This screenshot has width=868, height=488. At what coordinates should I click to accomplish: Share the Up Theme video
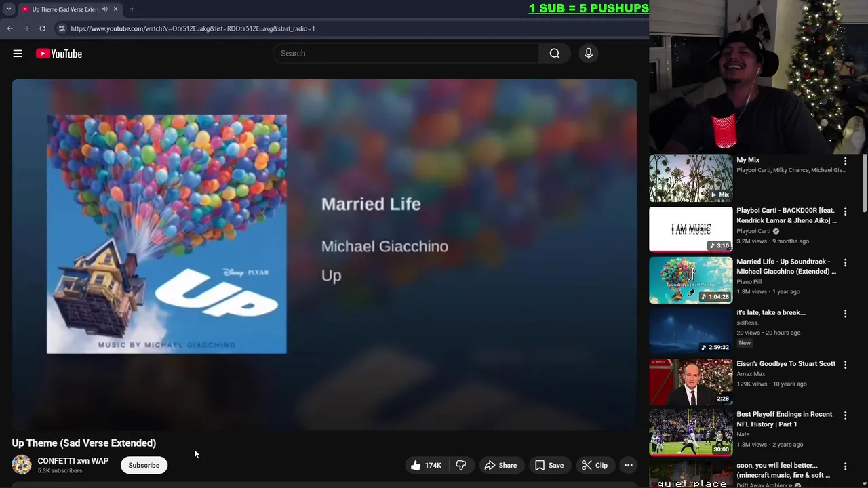tap(500, 465)
